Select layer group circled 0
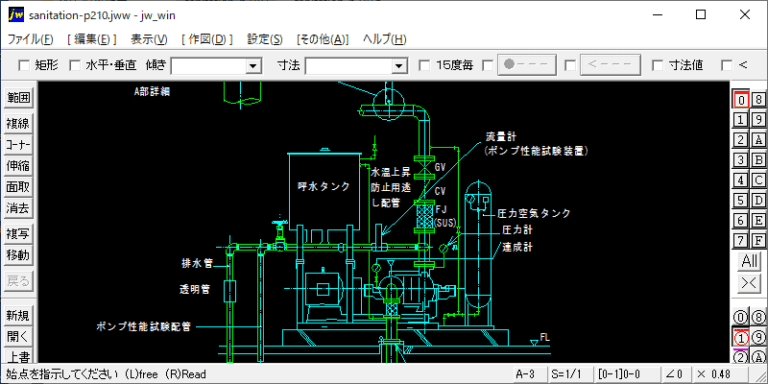Screen dimensions: 768x384 coord(741,317)
